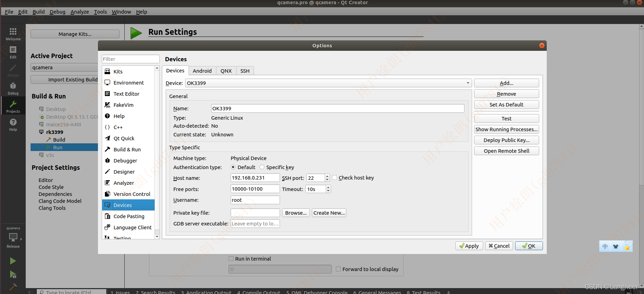Screen dimensions: 644x294
Task: Open C++ options category
Action: (128, 127)
